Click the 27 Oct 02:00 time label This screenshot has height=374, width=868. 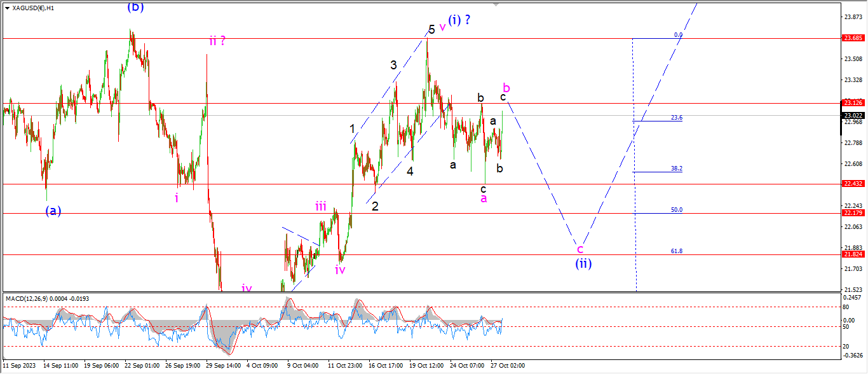click(508, 366)
